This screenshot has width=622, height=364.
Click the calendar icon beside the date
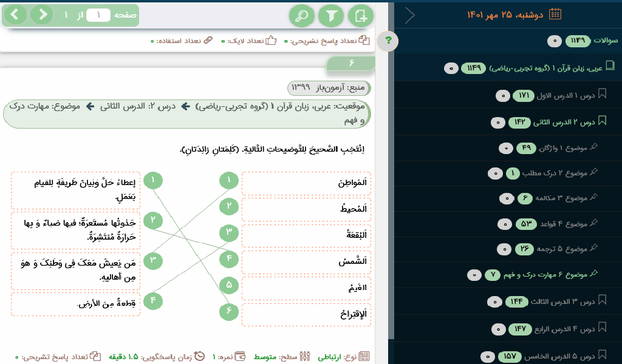[555, 15]
